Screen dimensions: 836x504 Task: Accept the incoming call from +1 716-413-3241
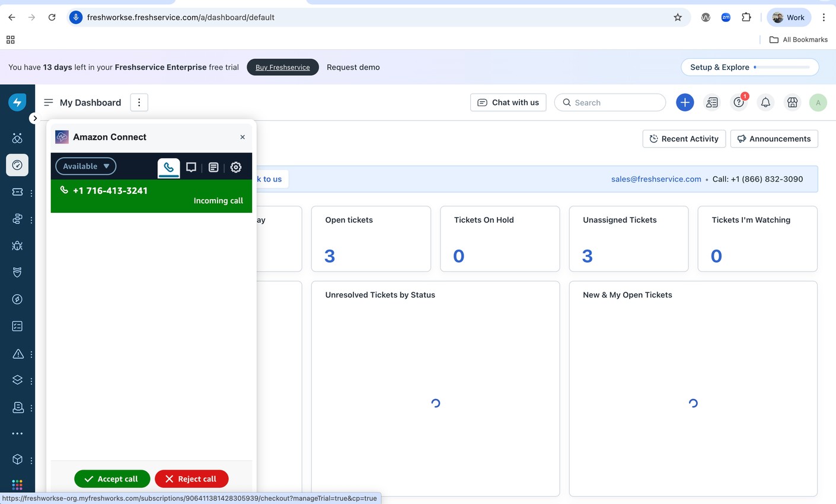coord(112,479)
